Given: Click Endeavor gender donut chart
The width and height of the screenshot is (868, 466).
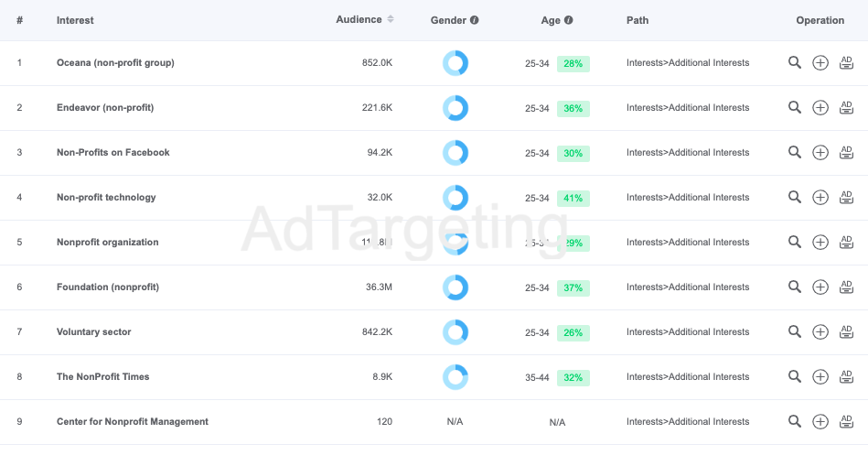Looking at the screenshot, I should tap(455, 108).
